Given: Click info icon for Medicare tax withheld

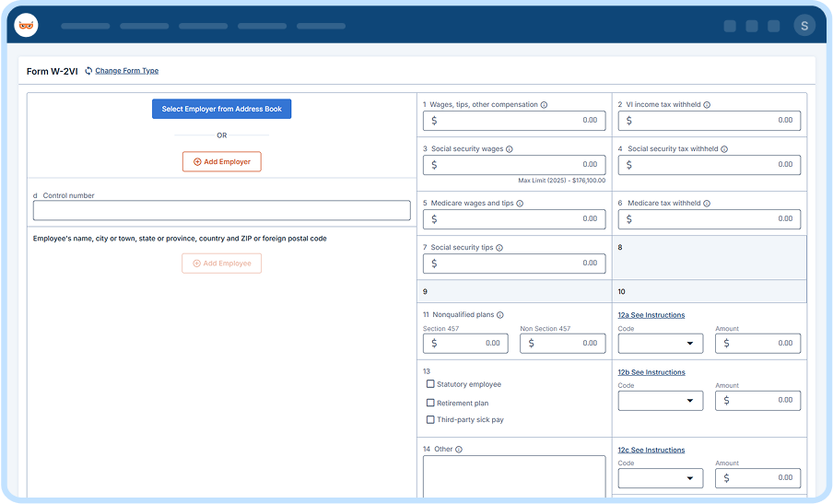Looking at the screenshot, I should tap(707, 204).
